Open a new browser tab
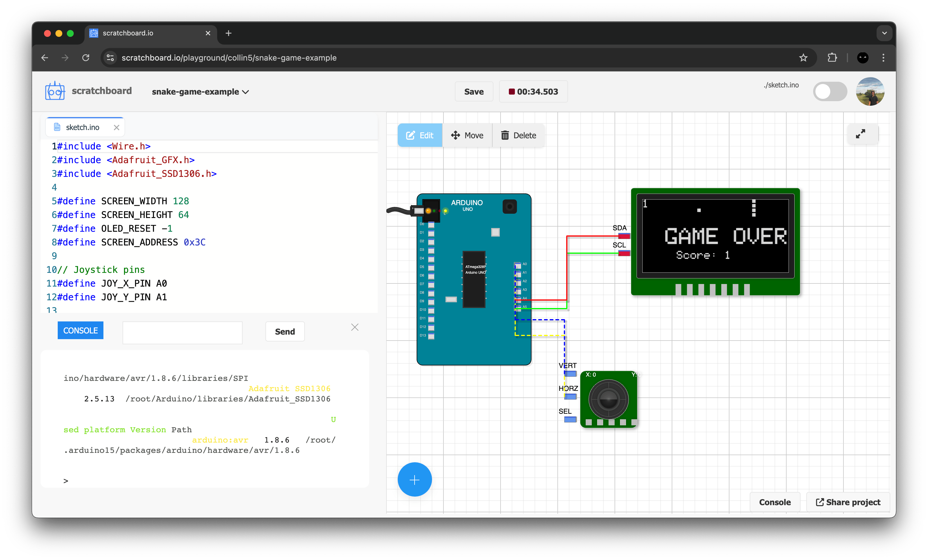The image size is (928, 560). point(228,33)
